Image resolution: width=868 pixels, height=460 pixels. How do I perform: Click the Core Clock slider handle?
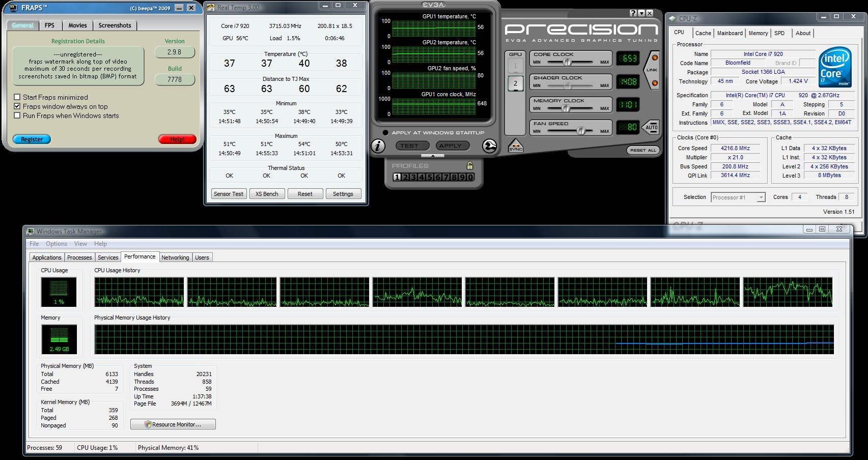[x=567, y=62]
